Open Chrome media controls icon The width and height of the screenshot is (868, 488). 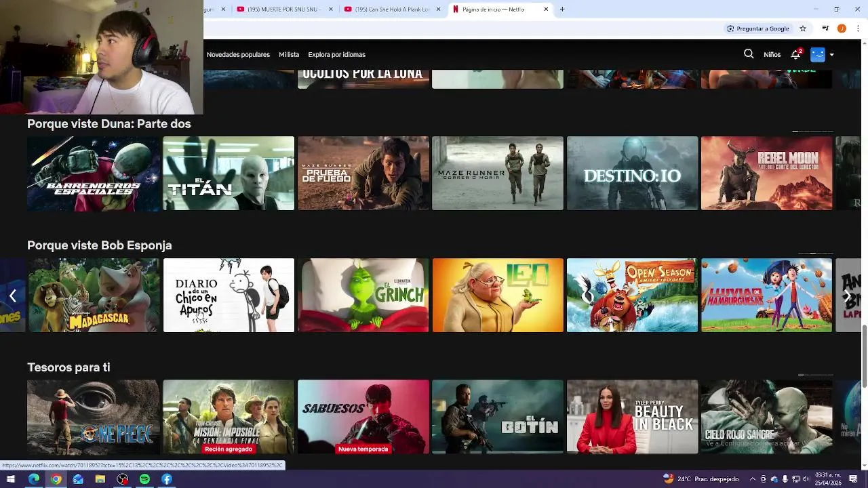[x=825, y=28]
